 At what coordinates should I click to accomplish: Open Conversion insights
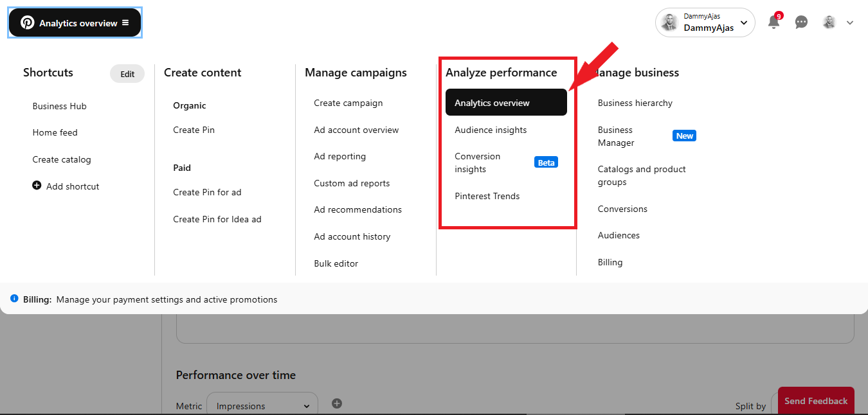point(478,163)
